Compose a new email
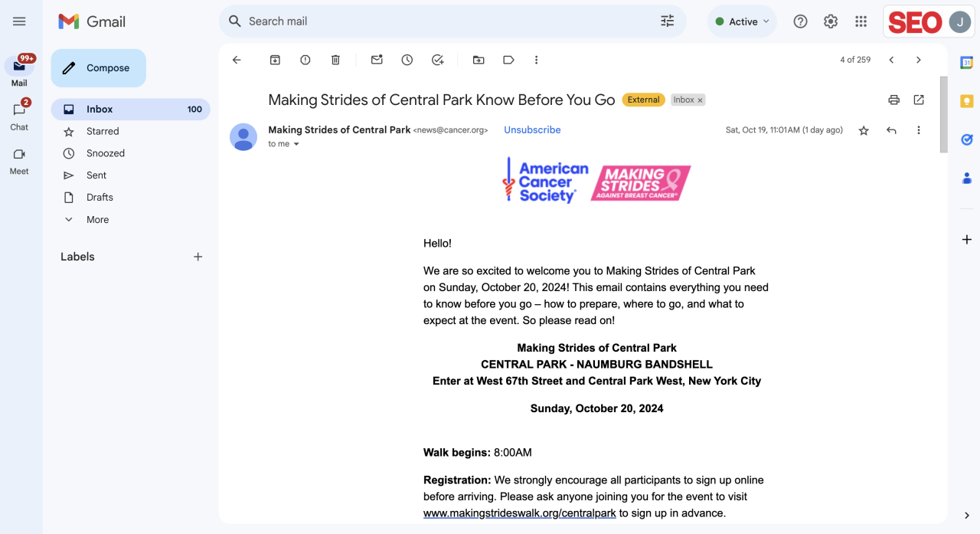 point(98,68)
